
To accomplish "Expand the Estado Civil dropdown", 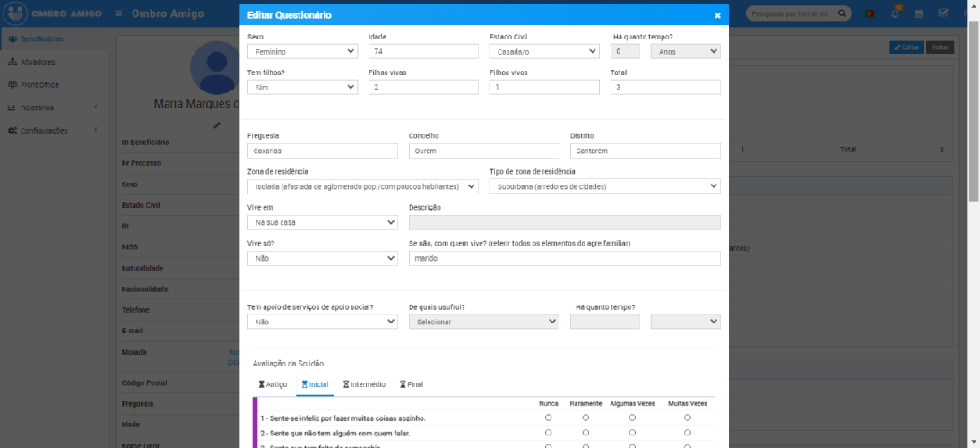I will pyautogui.click(x=543, y=52).
